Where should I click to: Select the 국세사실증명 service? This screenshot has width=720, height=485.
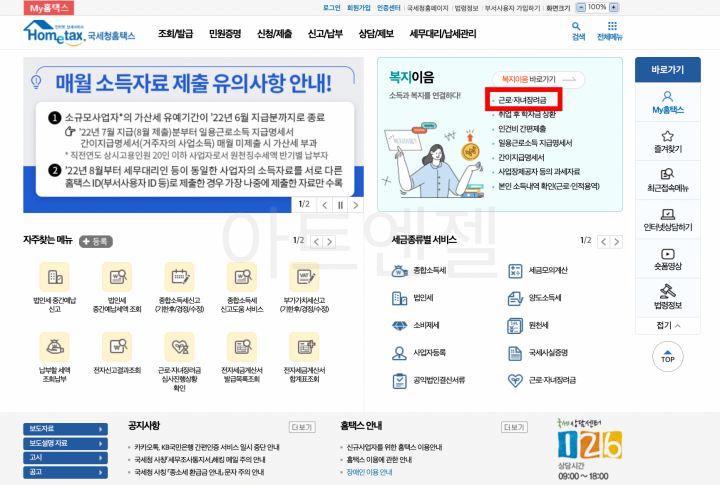point(538,353)
